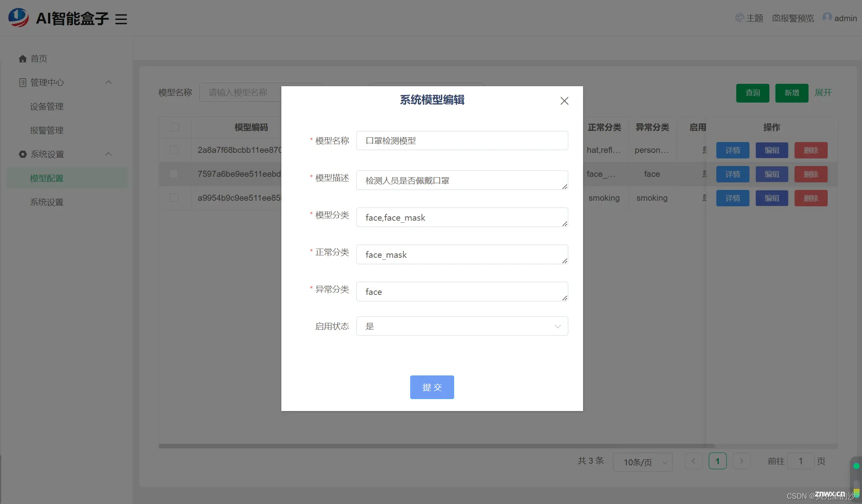Click the previous page arrow
Screen dimensions: 862x504
(x=694, y=461)
